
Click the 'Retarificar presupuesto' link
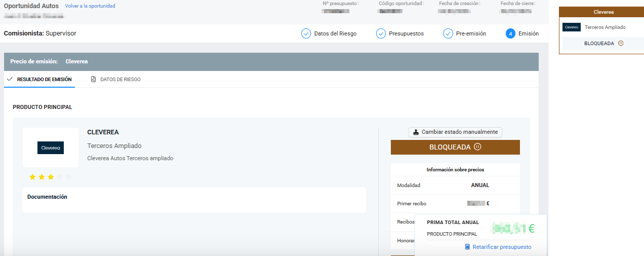(x=502, y=247)
